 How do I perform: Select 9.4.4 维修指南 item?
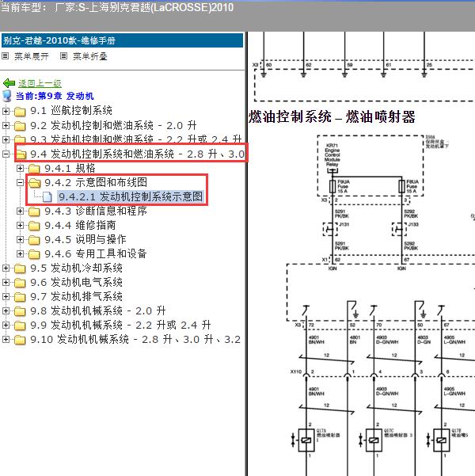(x=80, y=225)
